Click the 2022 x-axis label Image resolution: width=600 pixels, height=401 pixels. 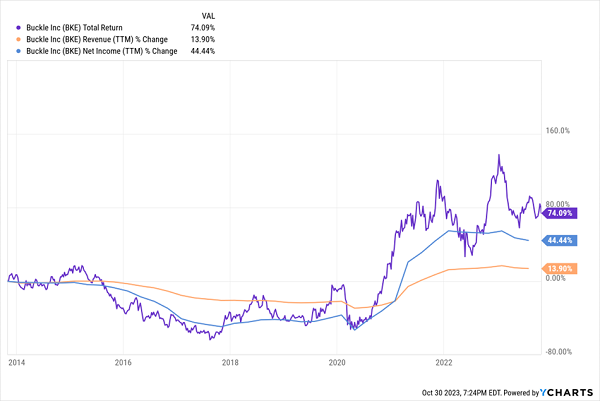pyautogui.click(x=443, y=362)
